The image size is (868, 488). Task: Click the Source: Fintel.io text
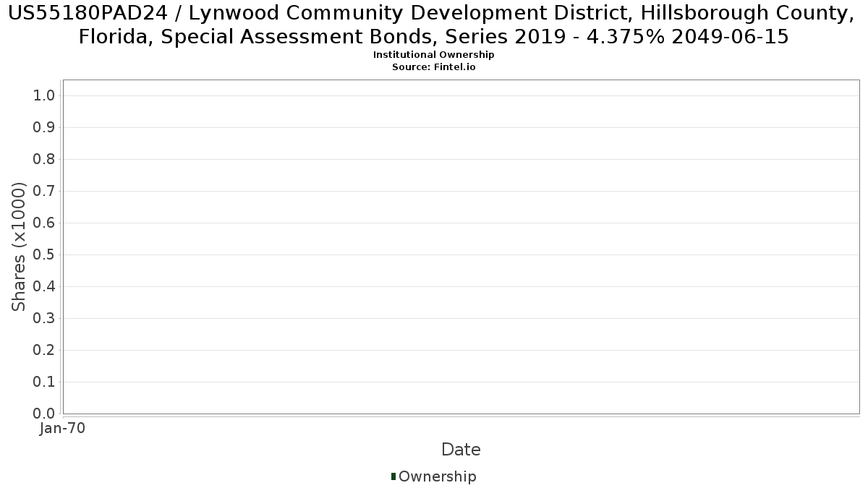point(433,67)
